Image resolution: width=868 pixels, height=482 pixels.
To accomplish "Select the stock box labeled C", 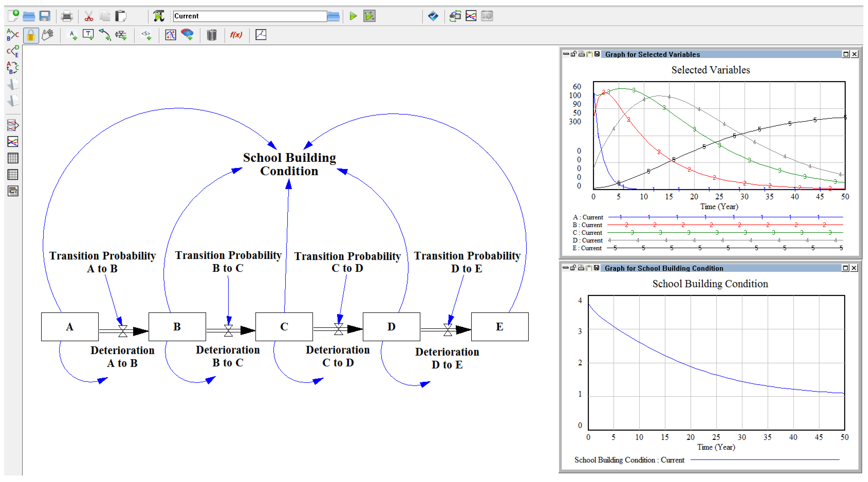I will coord(284,327).
